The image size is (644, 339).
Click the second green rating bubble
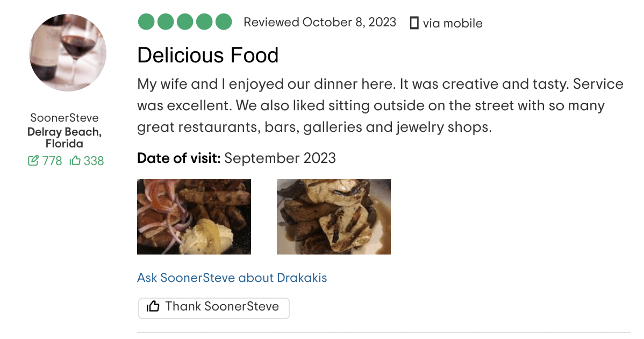pyautogui.click(x=164, y=22)
